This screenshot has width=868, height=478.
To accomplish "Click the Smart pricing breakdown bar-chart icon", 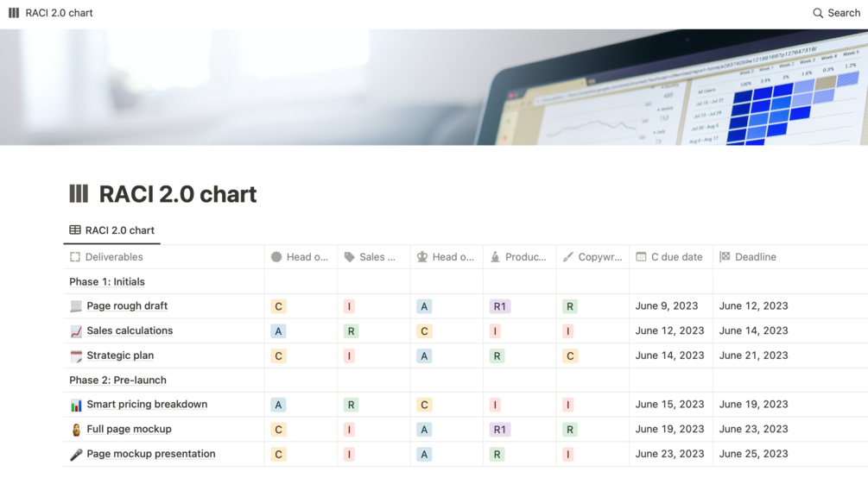I will [x=76, y=405].
